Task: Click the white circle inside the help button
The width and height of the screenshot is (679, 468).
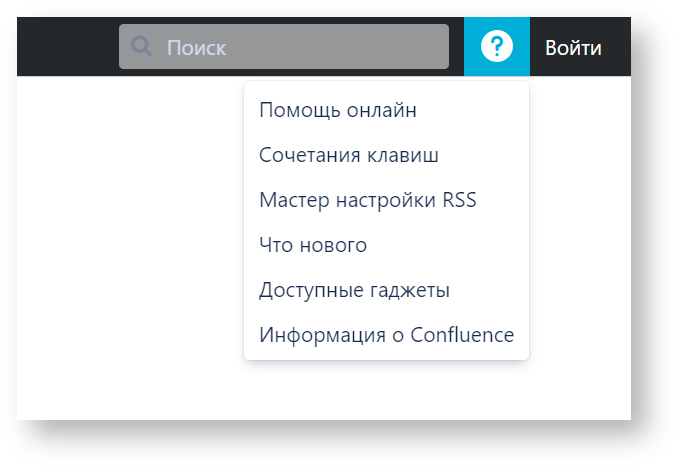Action: [496, 46]
